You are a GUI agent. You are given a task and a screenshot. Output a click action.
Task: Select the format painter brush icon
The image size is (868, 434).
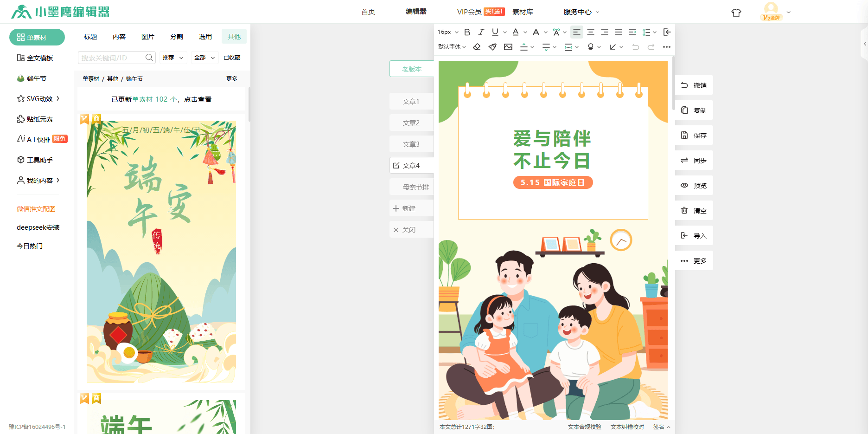pyautogui.click(x=492, y=47)
